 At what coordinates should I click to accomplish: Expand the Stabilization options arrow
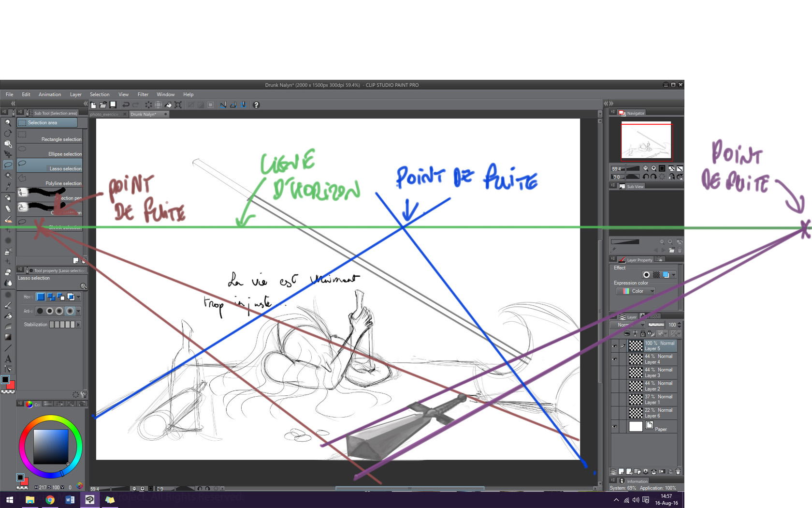click(x=78, y=325)
